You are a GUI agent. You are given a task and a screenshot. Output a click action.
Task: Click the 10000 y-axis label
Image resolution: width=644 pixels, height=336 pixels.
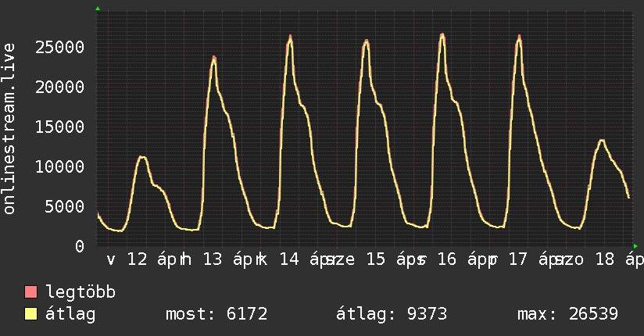pyautogui.click(x=60, y=166)
